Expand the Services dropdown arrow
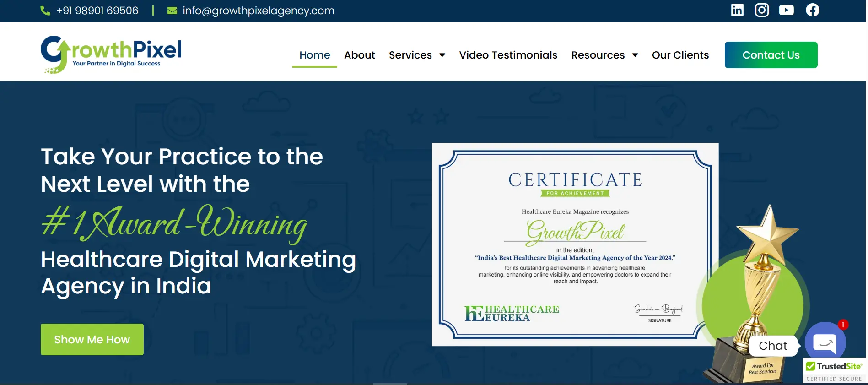 (x=442, y=55)
